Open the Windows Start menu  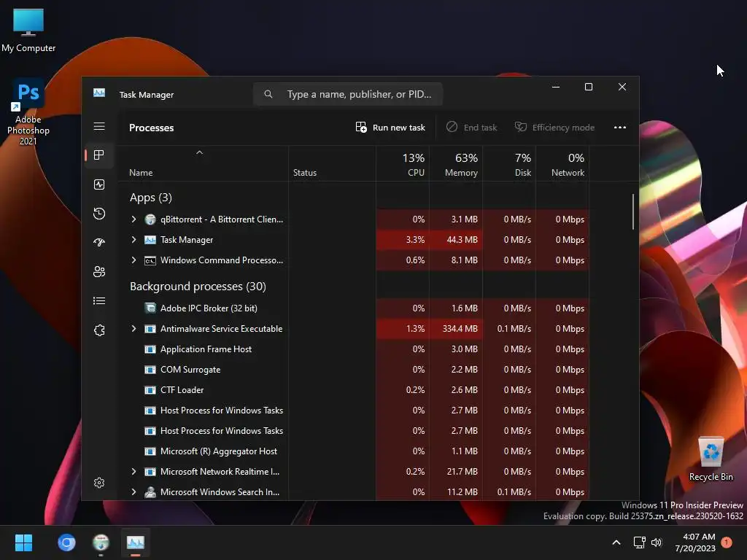(23, 542)
